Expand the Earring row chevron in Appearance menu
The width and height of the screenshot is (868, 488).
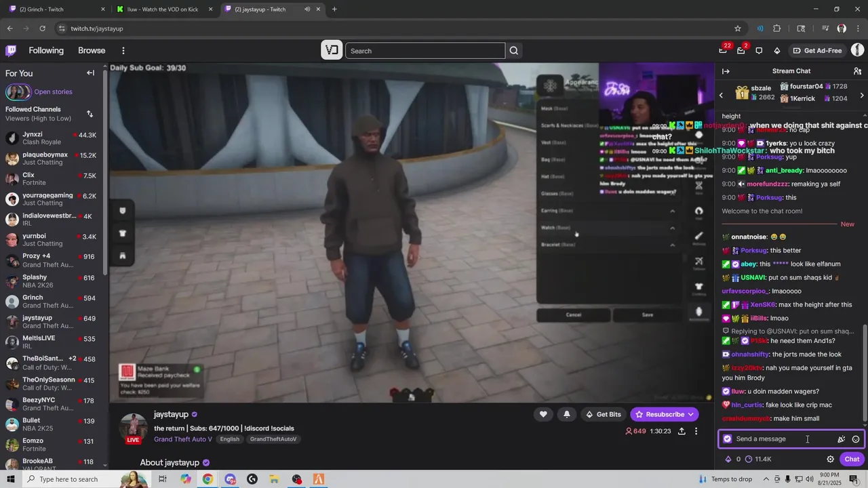[672, 211]
